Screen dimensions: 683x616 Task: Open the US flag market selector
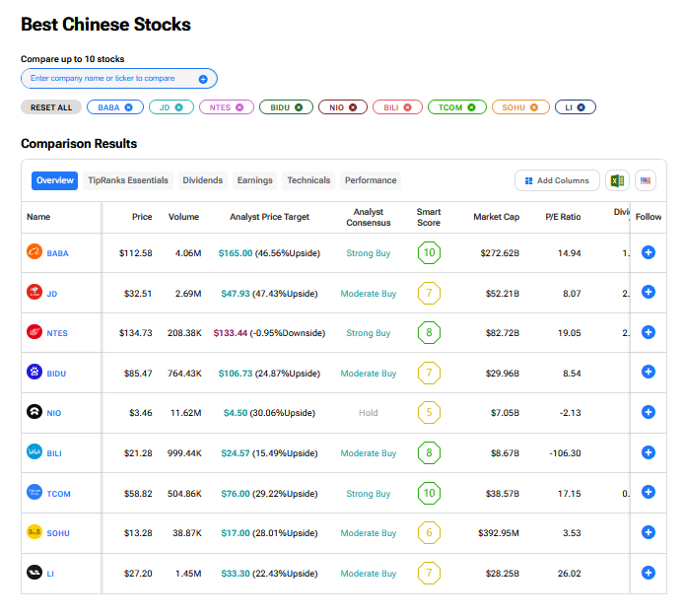646,180
